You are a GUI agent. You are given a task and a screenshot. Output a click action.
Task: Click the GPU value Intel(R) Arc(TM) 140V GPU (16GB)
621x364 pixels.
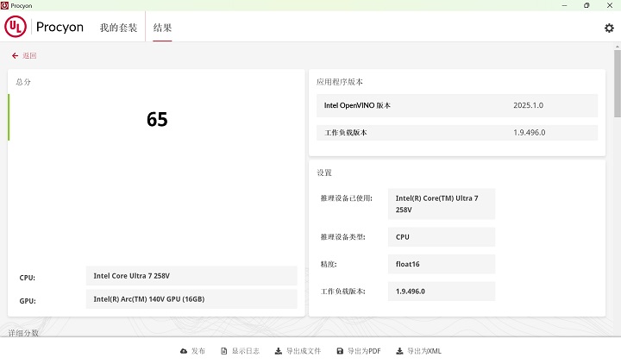tap(191, 299)
